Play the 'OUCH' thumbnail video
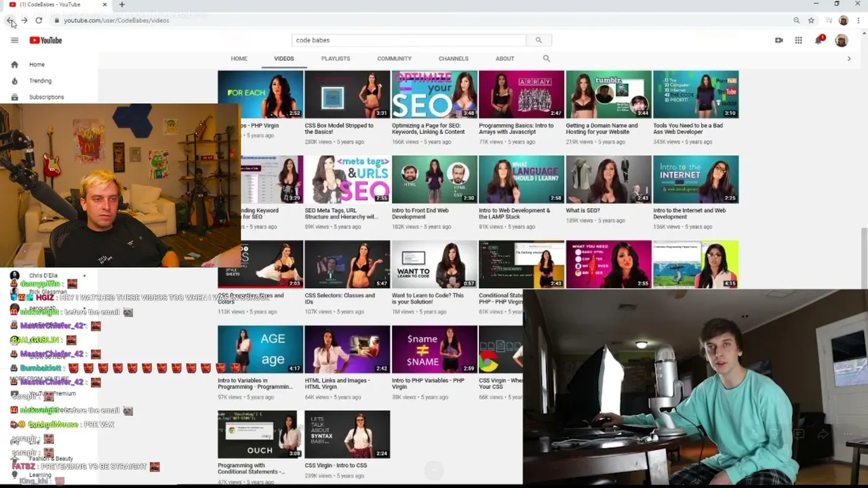 point(260,434)
